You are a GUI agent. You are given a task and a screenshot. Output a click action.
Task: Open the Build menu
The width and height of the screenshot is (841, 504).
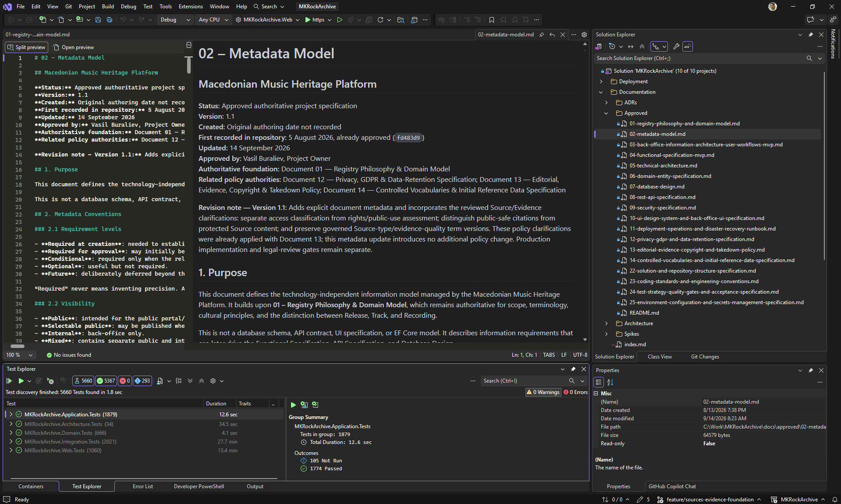(x=108, y=7)
